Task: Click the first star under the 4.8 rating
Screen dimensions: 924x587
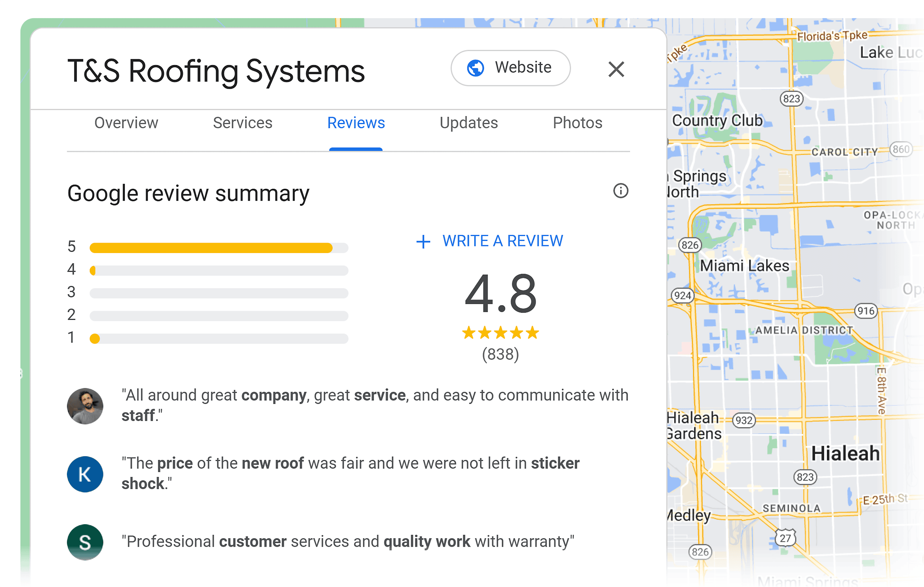Action: point(469,333)
